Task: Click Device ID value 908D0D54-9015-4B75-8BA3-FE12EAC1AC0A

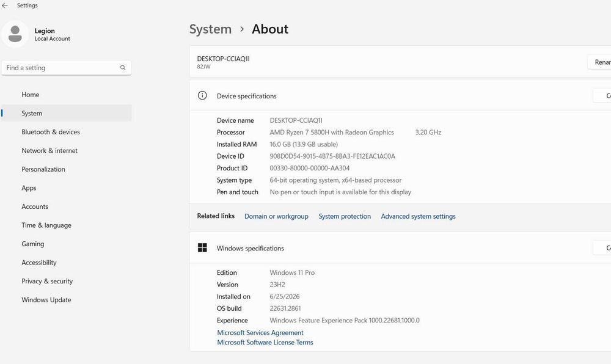Action: [x=332, y=156]
